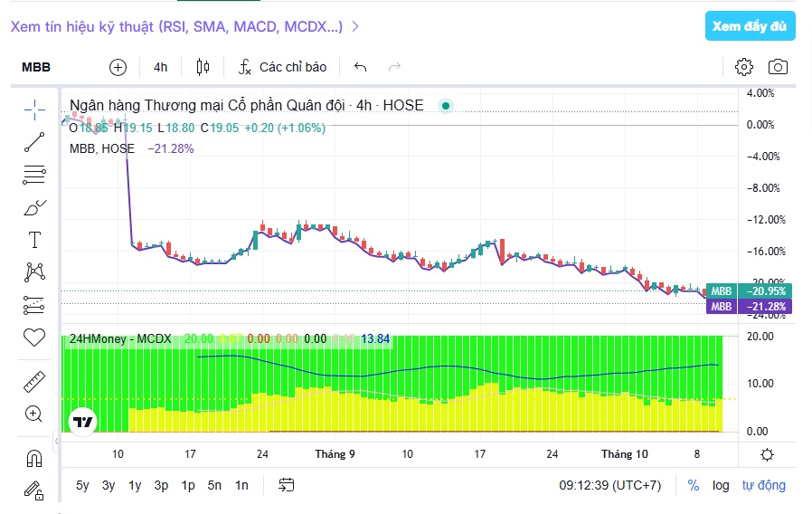812x514 pixels.
Task: Collapse the drawing toolbar side arrow
Action: (x=56, y=442)
